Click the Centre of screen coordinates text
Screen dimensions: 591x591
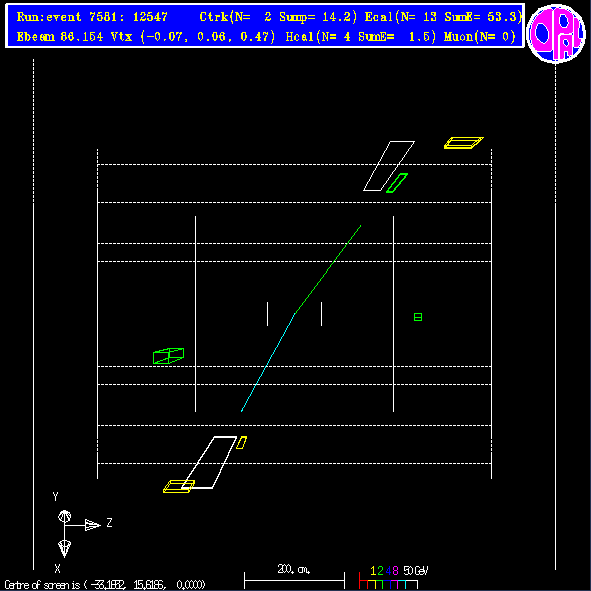pyautogui.click(x=105, y=585)
